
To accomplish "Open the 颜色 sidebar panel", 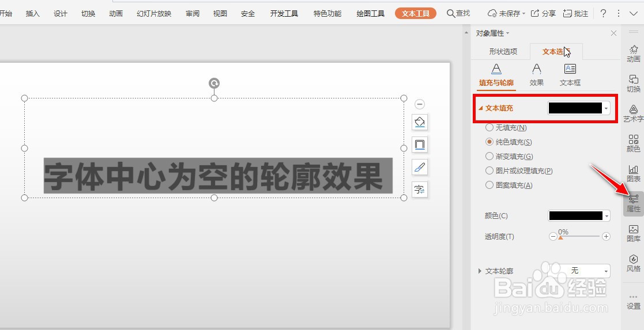I will coord(633,143).
